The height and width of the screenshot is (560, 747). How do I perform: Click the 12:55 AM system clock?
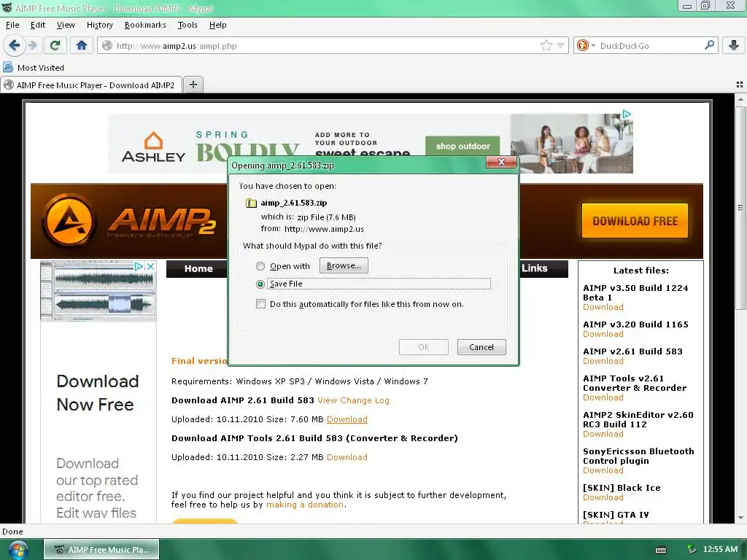[x=720, y=549]
